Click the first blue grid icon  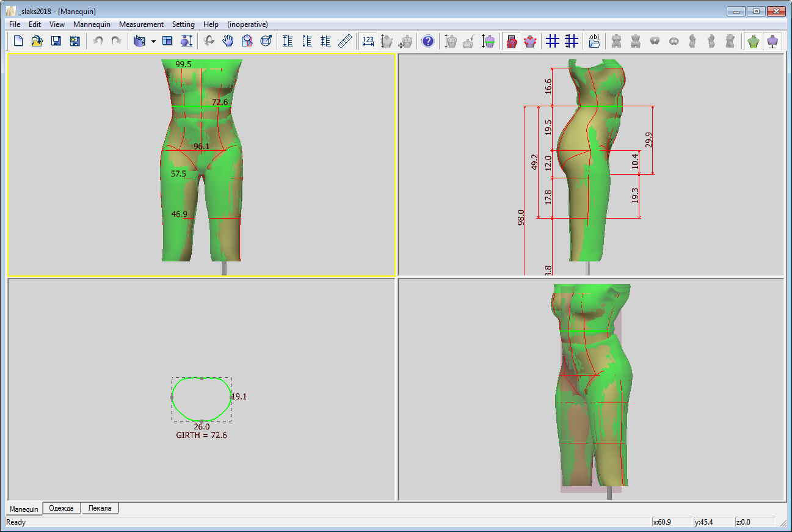[553, 41]
